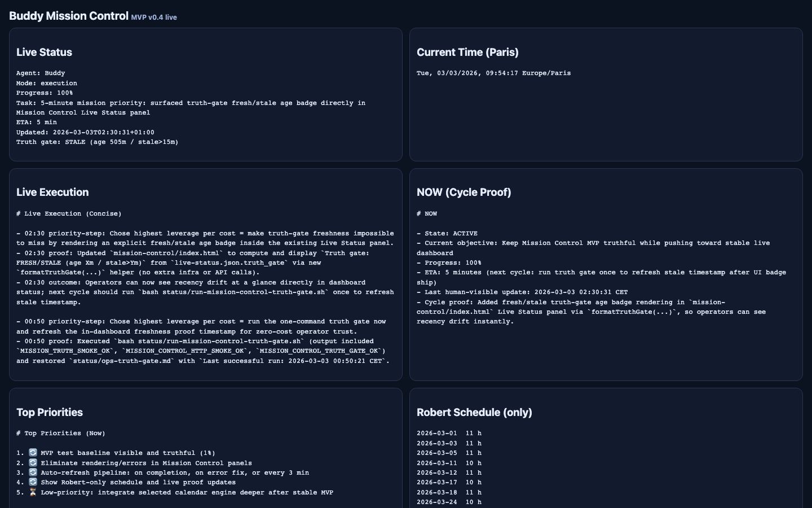This screenshot has width=812, height=508.
Task: Select the 2026-03-12 schedule row
Action: point(449,473)
